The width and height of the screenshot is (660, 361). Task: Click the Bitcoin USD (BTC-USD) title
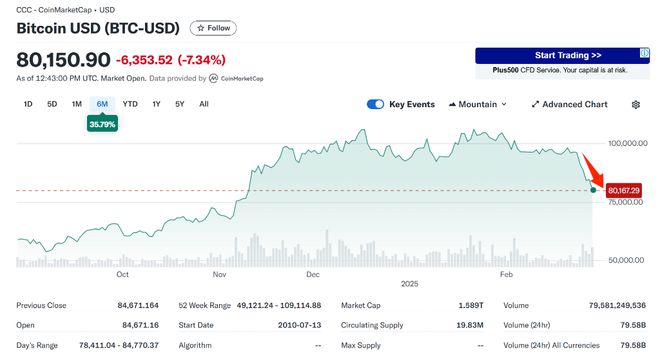coord(98,28)
